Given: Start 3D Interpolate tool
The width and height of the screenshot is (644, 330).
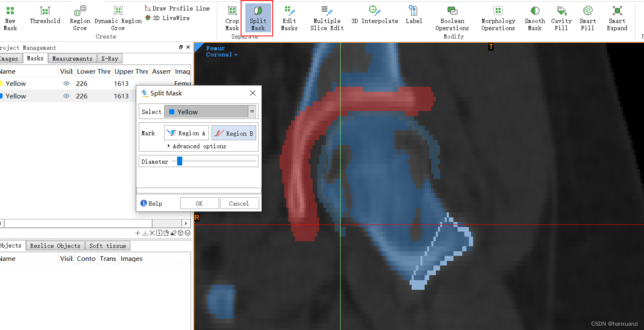Looking at the screenshot, I should (x=374, y=16).
